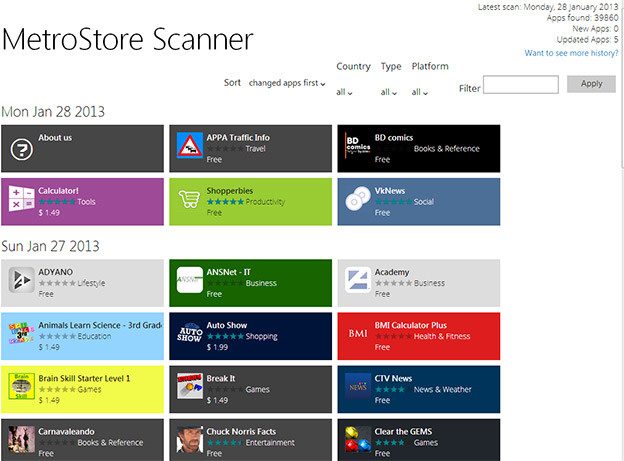Viewport: 624px width, 461px height.
Task: Click the Animals Learn Science app icon
Action: (x=21, y=333)
